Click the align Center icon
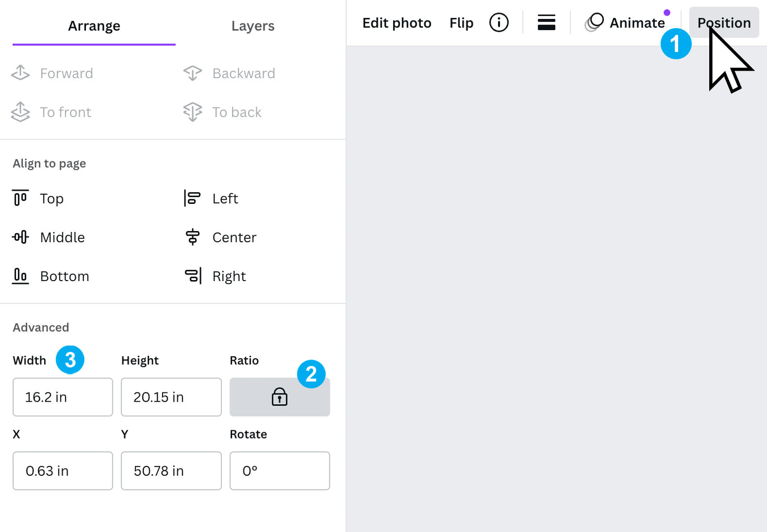Viewport: 767px width, 532px height. pos(192,237)
